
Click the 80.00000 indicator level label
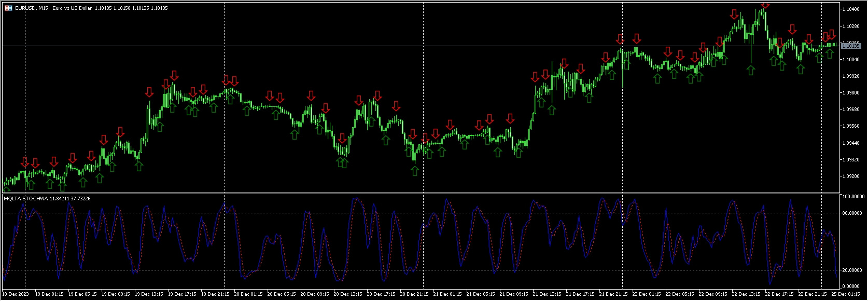point(853,213)
